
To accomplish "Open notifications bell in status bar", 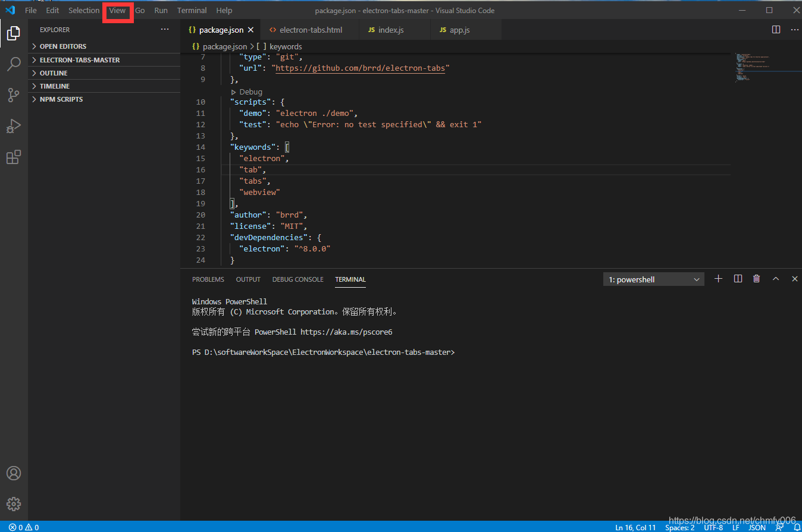I will click(x=797, y=527).
